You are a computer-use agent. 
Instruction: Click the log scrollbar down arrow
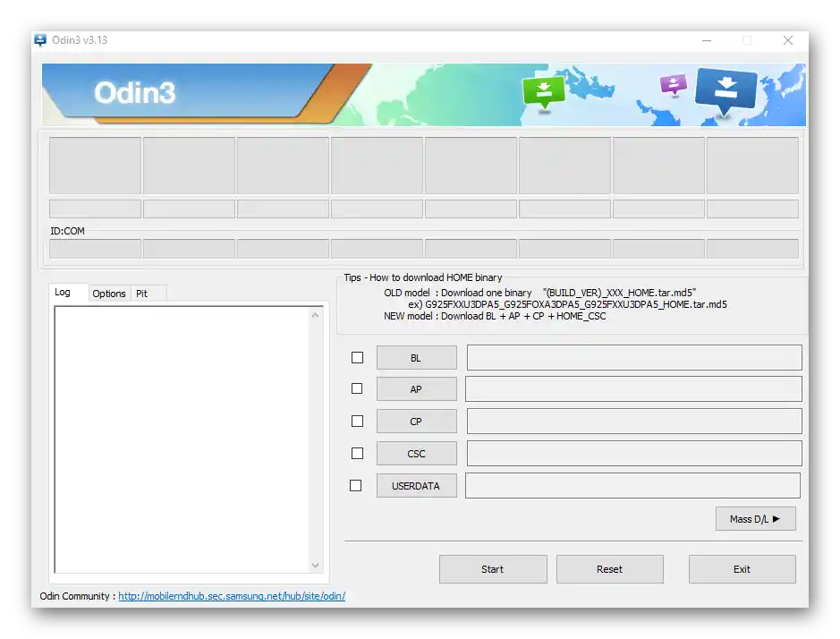pos(315,565)
